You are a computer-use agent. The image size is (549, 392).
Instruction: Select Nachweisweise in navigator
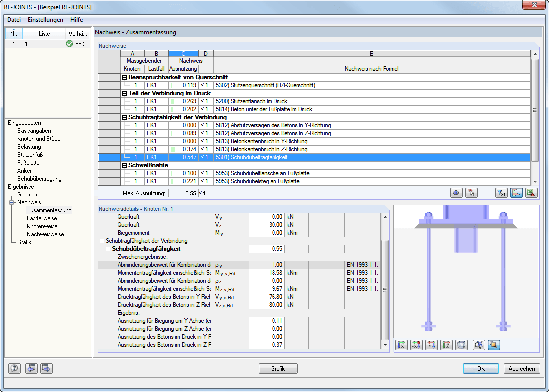[45, 234]
